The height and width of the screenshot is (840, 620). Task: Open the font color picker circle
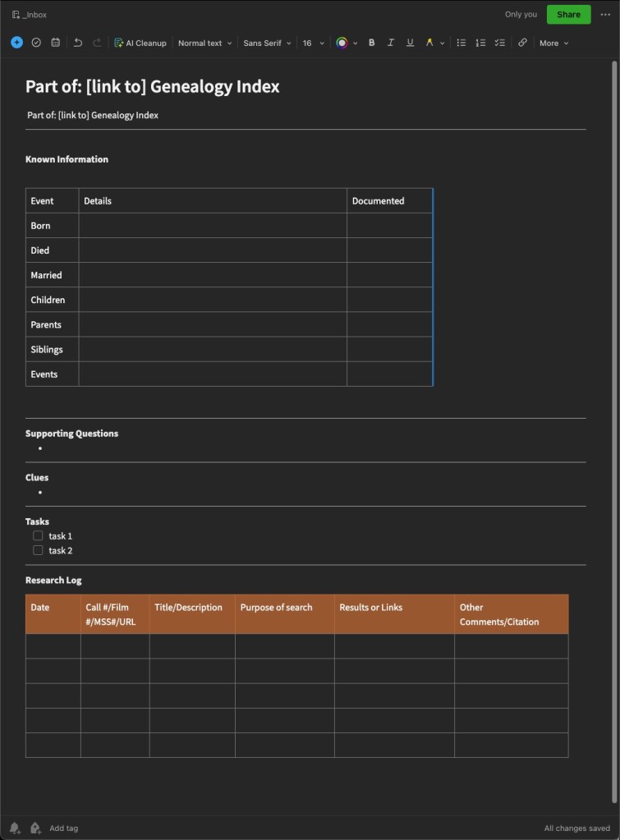tap(342, 43)
